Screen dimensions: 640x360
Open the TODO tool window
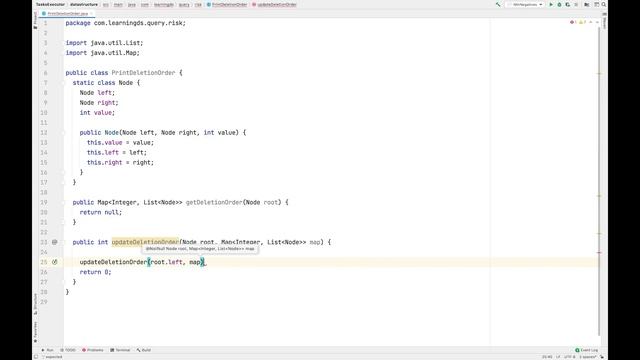68,350
